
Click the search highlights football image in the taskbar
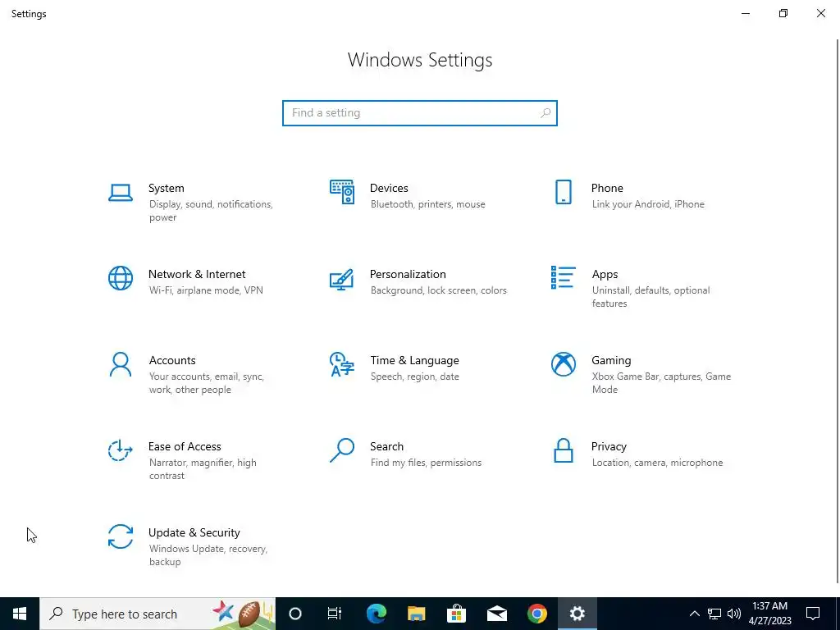coord(243,614)
